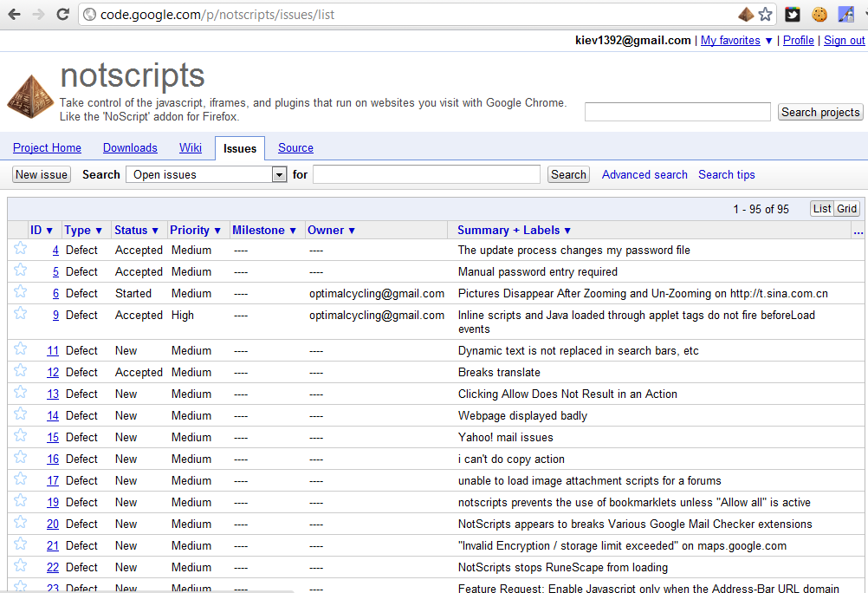The height and width of the screenshot is (593, 868).
Task: Reload the page with the refresh button
Action: tap(62, 14)
